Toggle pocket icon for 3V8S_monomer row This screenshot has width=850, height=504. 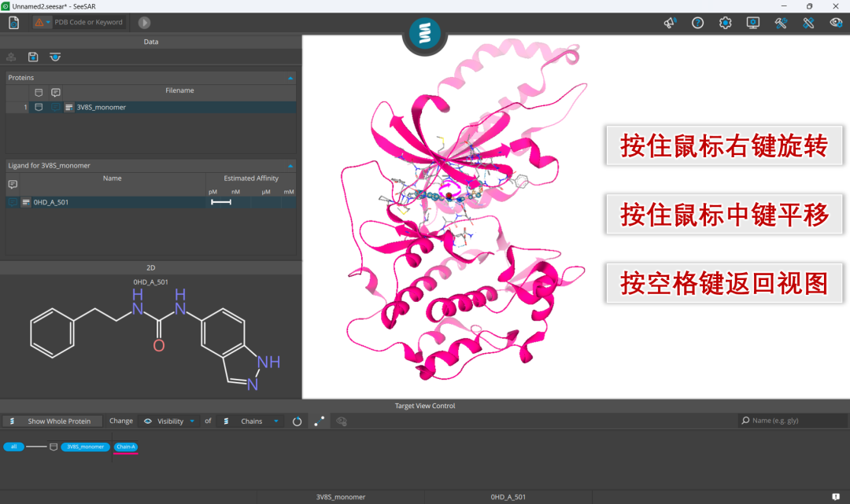coord(39,107)
